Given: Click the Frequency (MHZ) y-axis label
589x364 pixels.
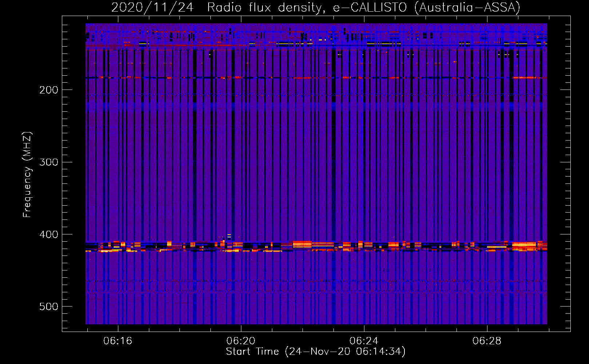Looking at the screenshot, I should pos(27,175).
